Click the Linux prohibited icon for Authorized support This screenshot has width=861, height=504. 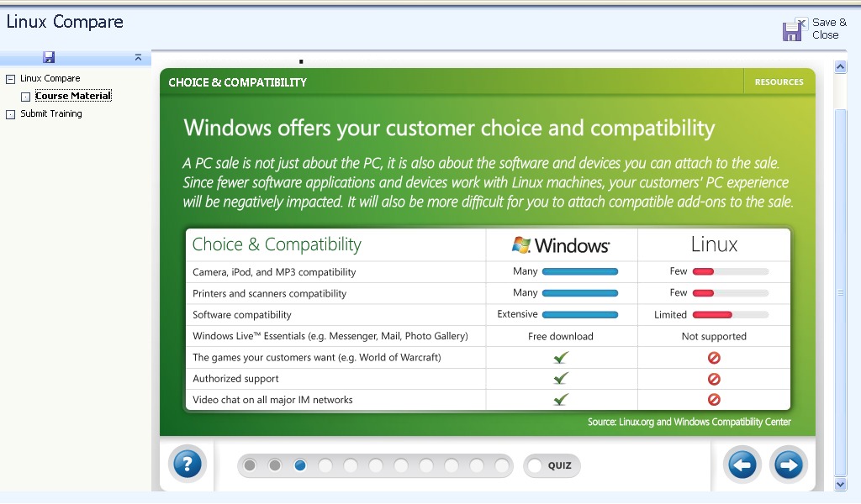click(x=714, y=379)
